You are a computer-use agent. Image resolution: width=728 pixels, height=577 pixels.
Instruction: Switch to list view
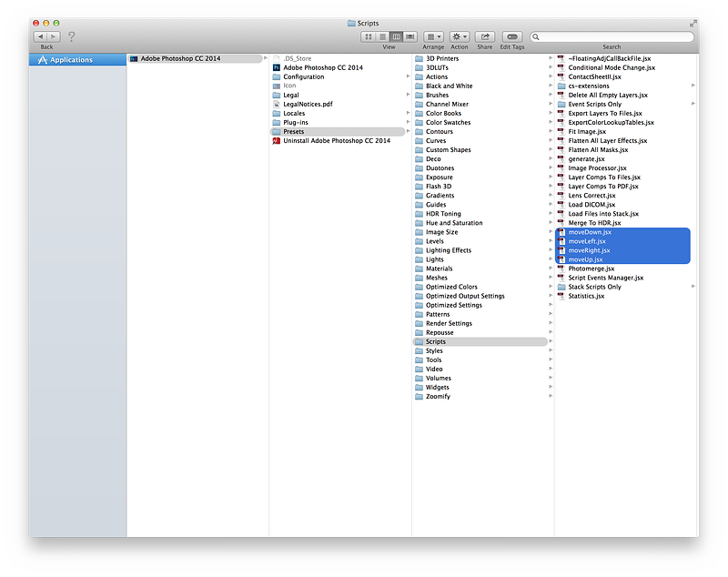click(382, 36)
